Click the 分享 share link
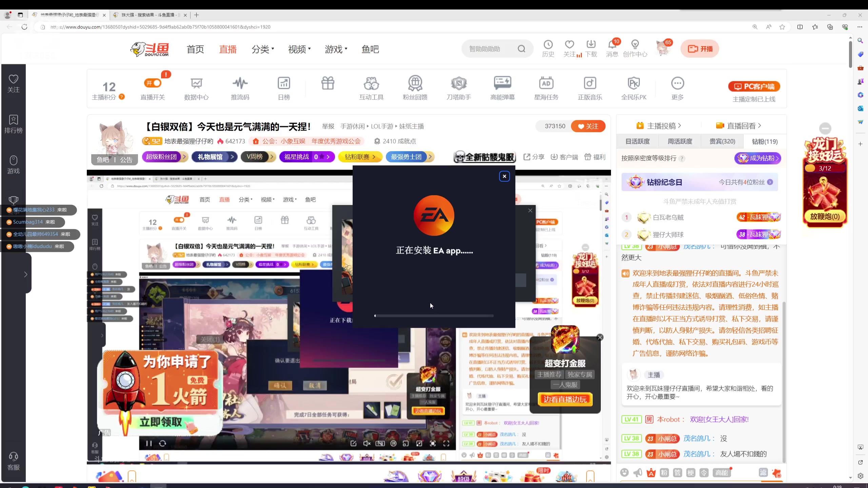The height and width of the screenshot is (488, 868). point(534,157)
